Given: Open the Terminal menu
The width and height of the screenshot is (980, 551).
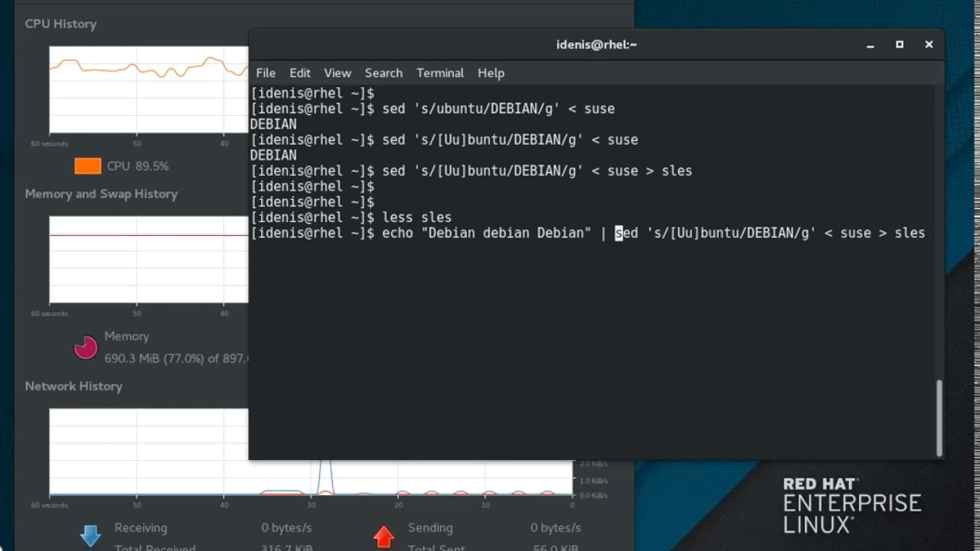Looking at the screenshot, I should 440,73.
